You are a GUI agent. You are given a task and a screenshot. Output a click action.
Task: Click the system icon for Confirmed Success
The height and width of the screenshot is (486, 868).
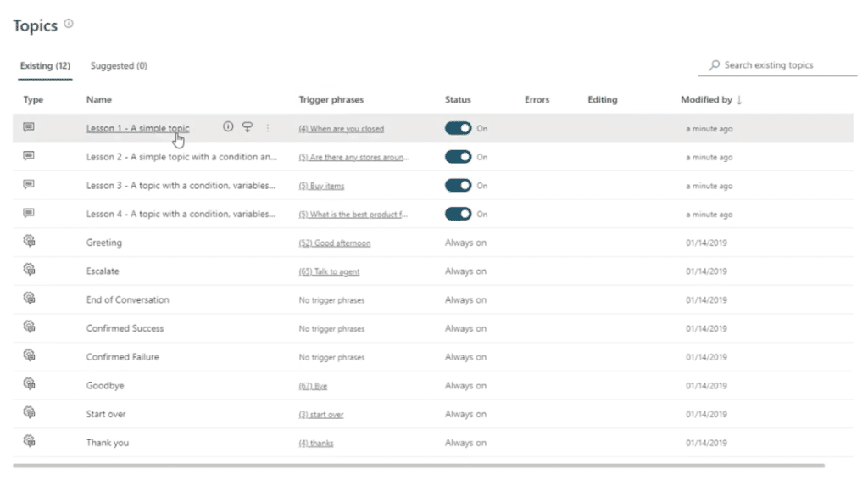coord(30,327)
